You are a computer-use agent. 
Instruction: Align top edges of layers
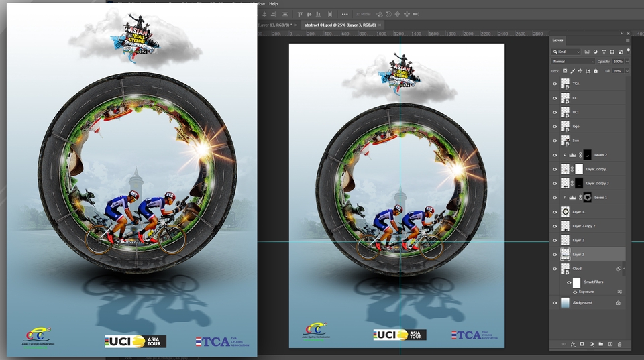[x=300, y=14]
